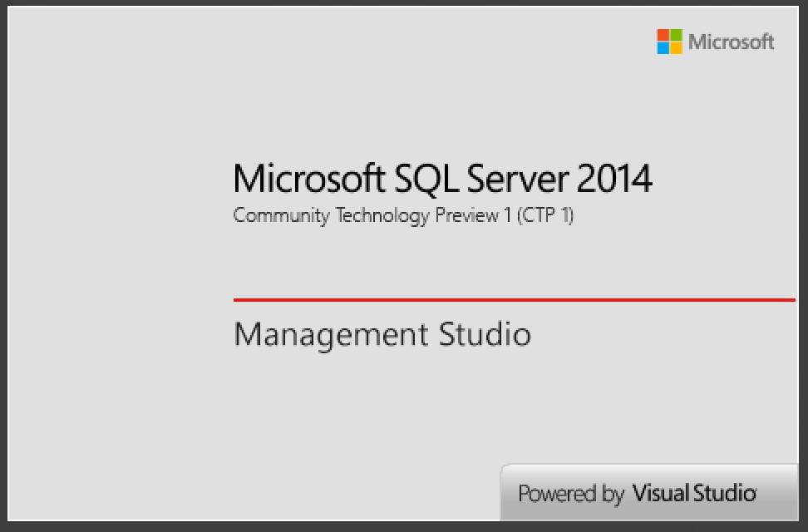808x532 pixels.
Task: Select the green square in the Microsoft logo
Action: click(674, 35)
